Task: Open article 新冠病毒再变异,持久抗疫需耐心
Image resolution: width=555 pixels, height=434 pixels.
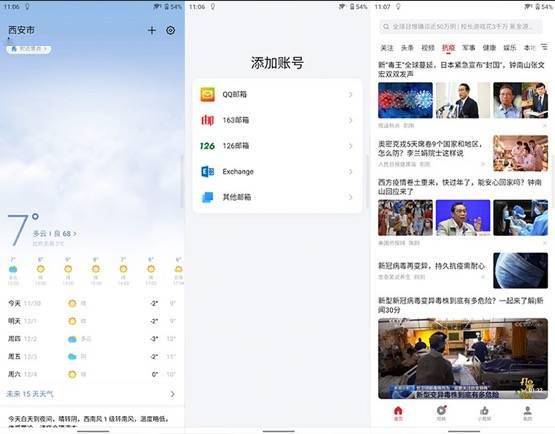Action: tap(431, 266)
